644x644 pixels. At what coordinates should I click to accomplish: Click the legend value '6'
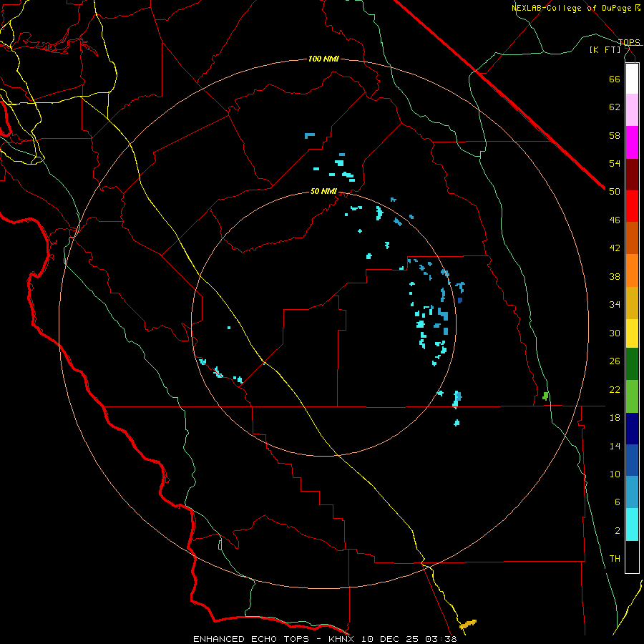pos(618,502)
